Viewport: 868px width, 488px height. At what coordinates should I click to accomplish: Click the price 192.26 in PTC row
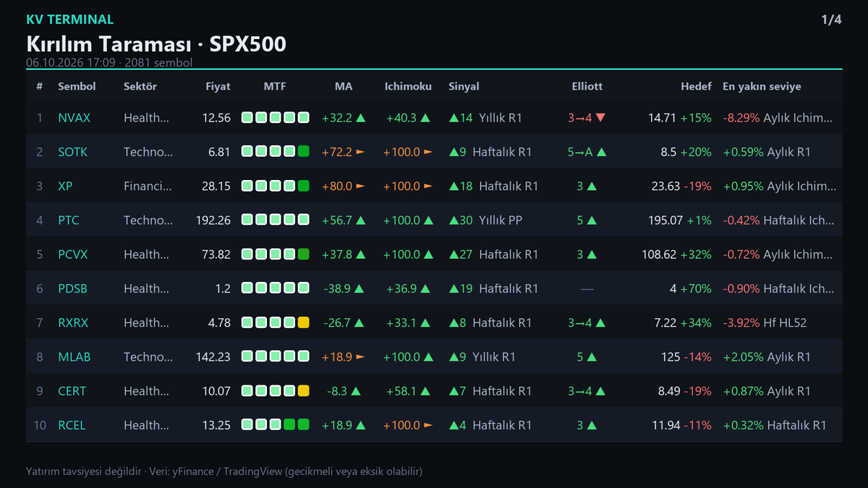pos(213,221)
